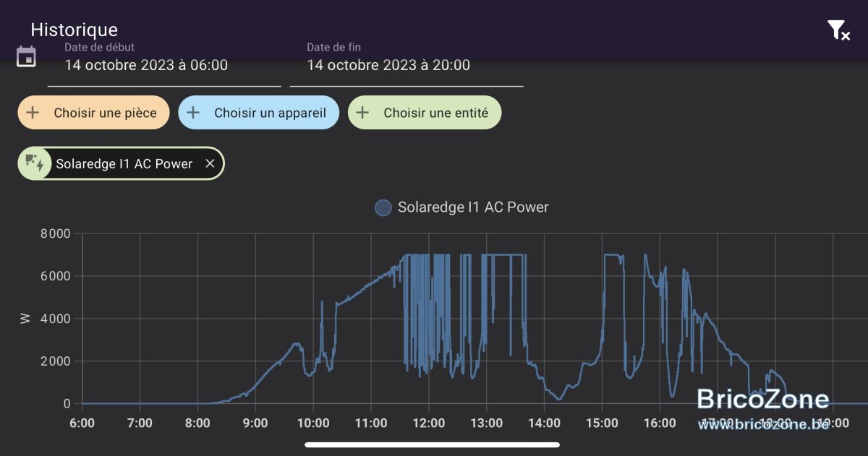The width and height of the screenshot is (868, 456).
Task: Open Choisir une pièce selector
Action: point(93,113)
